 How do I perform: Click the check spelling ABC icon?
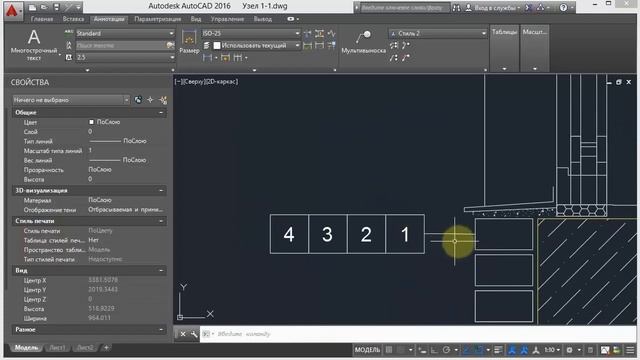pyautogui.click(x=69, y=33)
